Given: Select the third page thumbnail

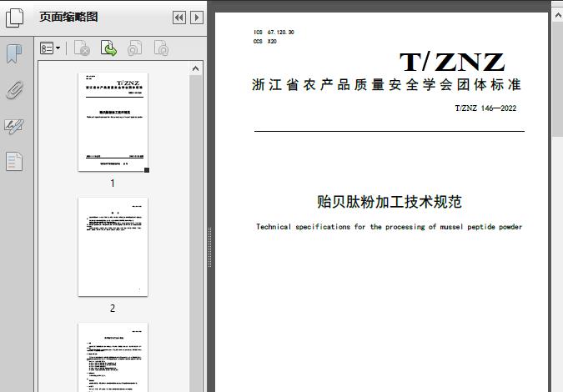Looking at the screenshot, I should point(113,357).
